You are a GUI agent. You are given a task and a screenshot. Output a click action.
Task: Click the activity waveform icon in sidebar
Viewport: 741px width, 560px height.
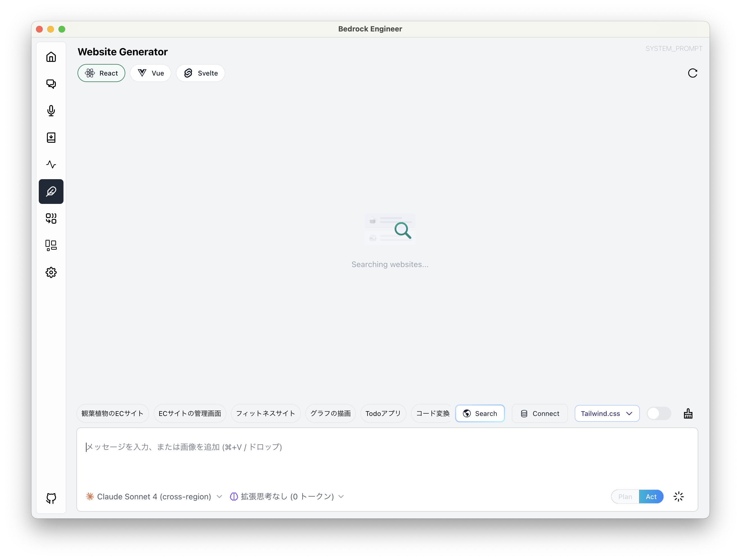(x=51, y=165)
